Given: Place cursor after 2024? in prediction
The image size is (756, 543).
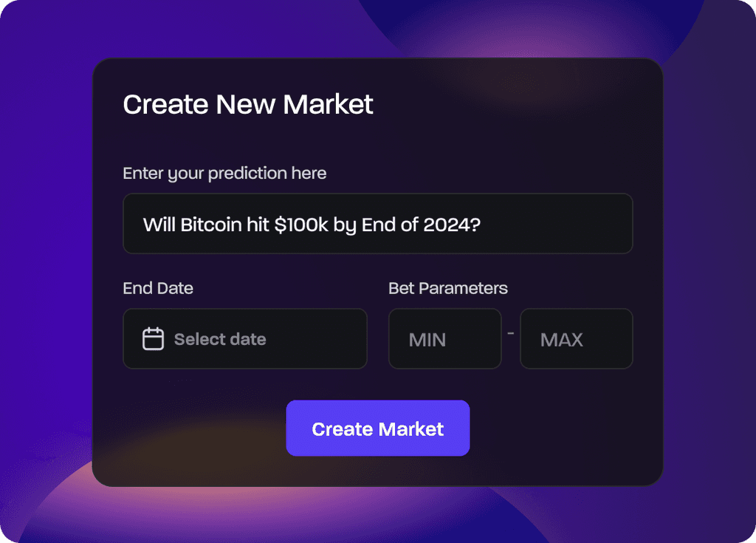Looking at the screenshot, I should point(483,225).
